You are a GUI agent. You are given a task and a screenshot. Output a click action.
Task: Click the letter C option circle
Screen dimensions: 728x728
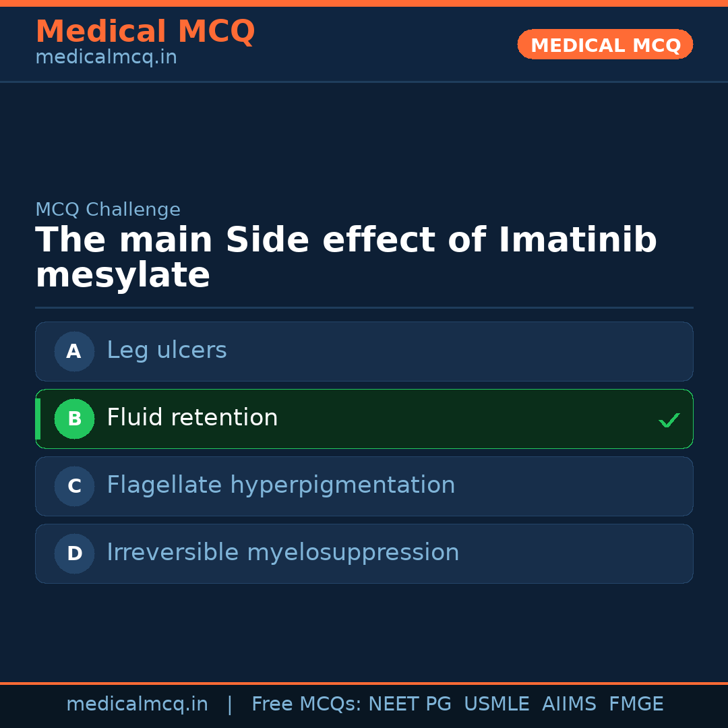[x=74, y=486]
